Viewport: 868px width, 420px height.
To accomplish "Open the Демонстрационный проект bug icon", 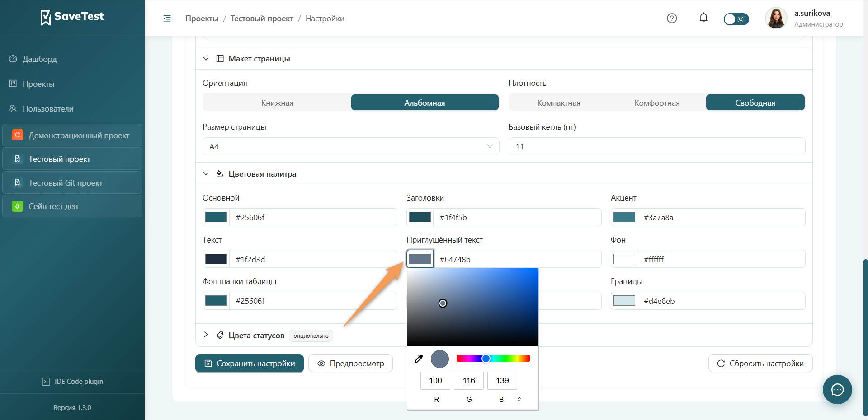I will click(x=17, y=135).
